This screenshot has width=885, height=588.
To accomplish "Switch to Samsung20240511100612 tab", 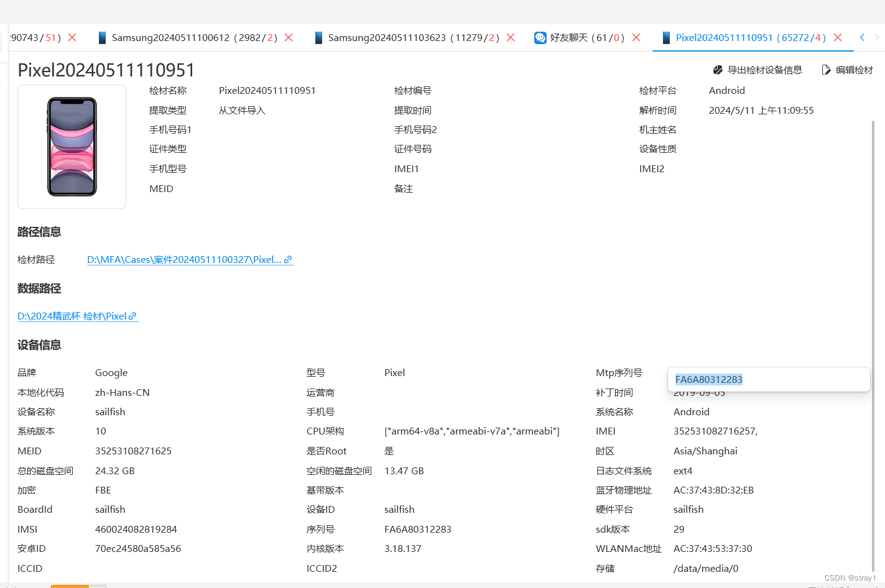I will 194,38.
